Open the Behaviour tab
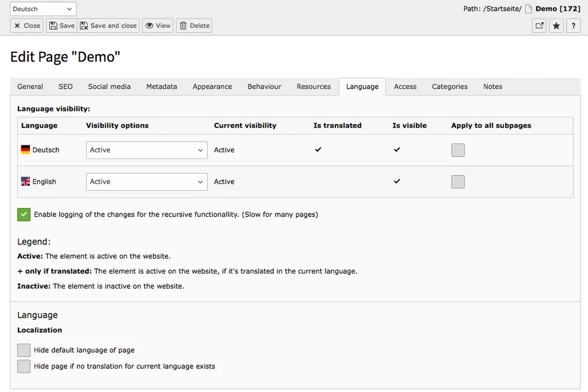The height and width of the screenshot is (392, 588). coord(264,86)
